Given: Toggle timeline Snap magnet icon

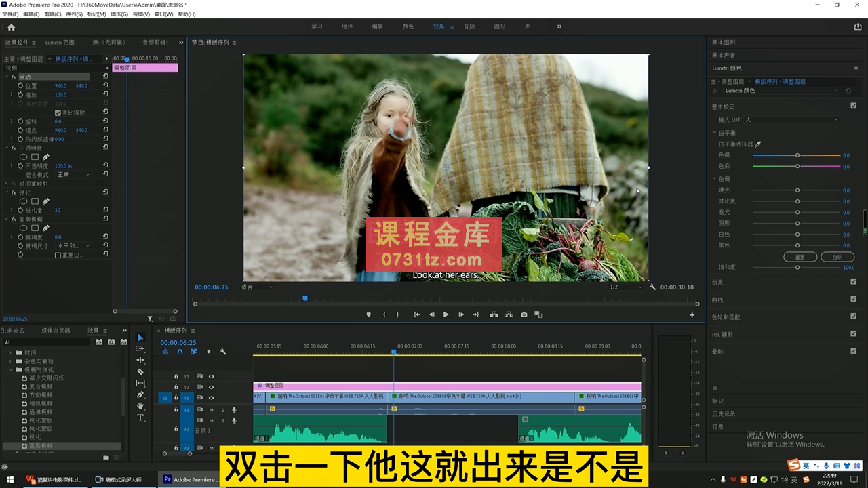Looking at the screenshot, I should click(180, 352).
